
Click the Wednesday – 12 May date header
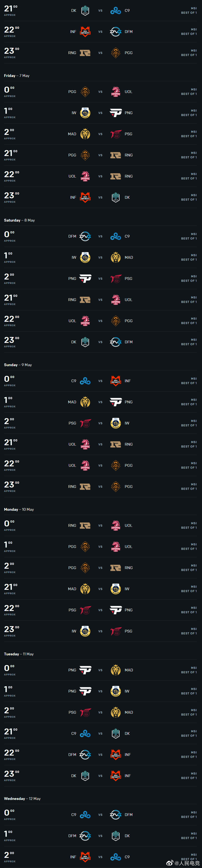pyautogui.click(x=22, y=798)
